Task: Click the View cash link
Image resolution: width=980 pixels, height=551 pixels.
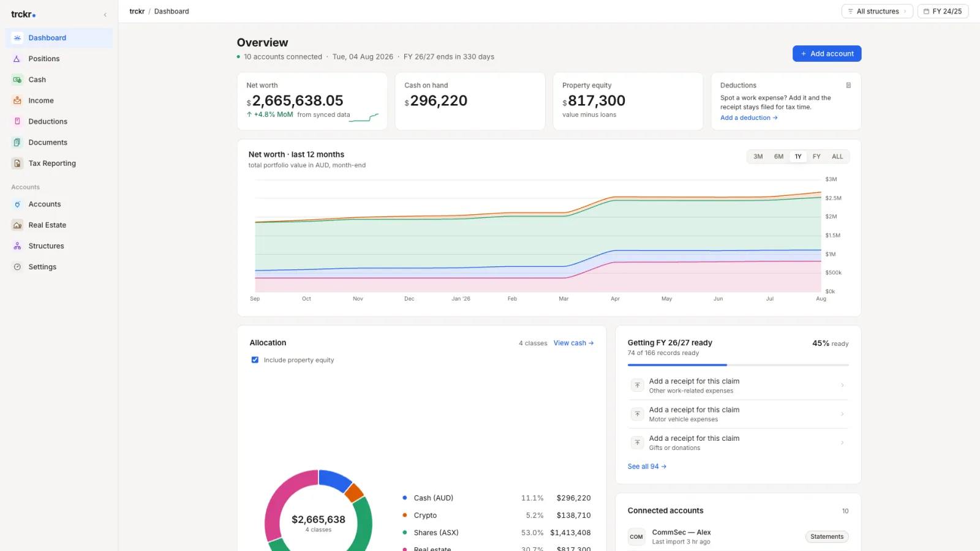Action: click(x=574, y=343)
